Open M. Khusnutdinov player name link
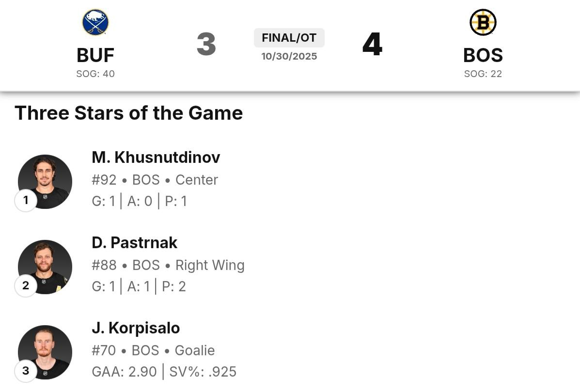Image resolution: width=580 pixels, height=392 pixels. coord(156,157)
